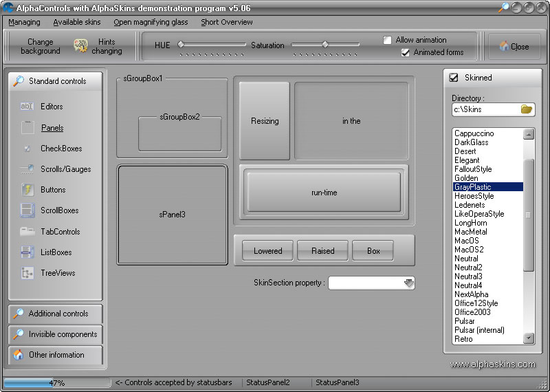
Task: Uncheck the Animated forms checkbox
Action: click(406, 53)
